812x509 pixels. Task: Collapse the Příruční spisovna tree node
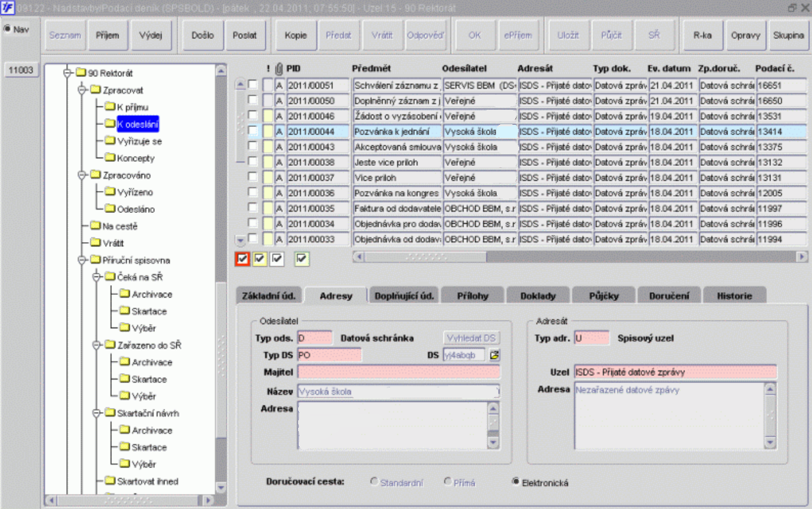(x=81, y=260)
